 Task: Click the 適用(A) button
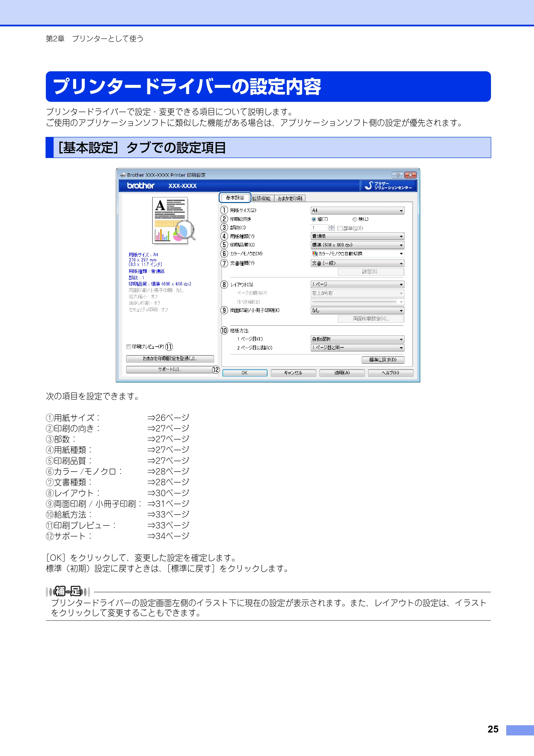click(x=342, y=373)
